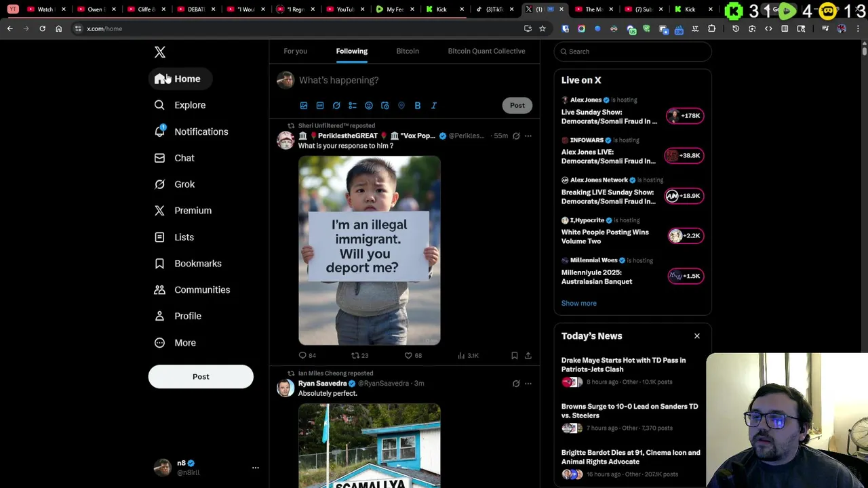Screen dimensions: 868x488
Task: Open Notifications from the sidebar
Action: tap(191, 131)
